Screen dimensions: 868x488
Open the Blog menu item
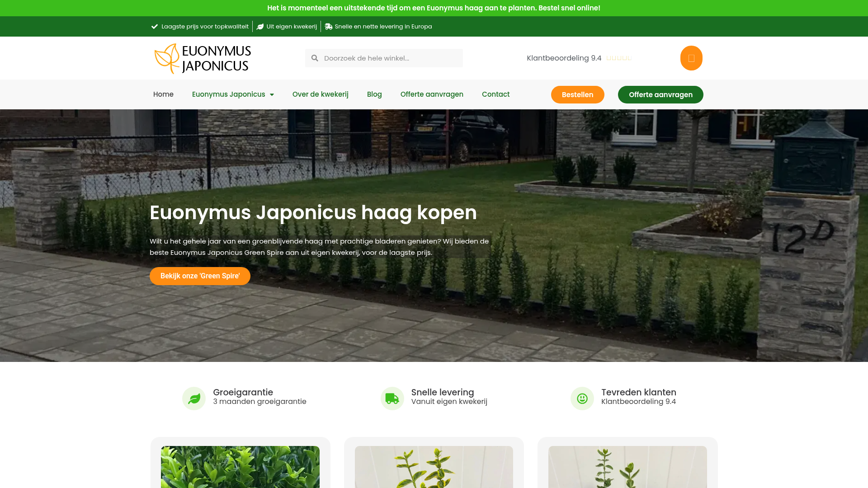click(x=374, y=94)
